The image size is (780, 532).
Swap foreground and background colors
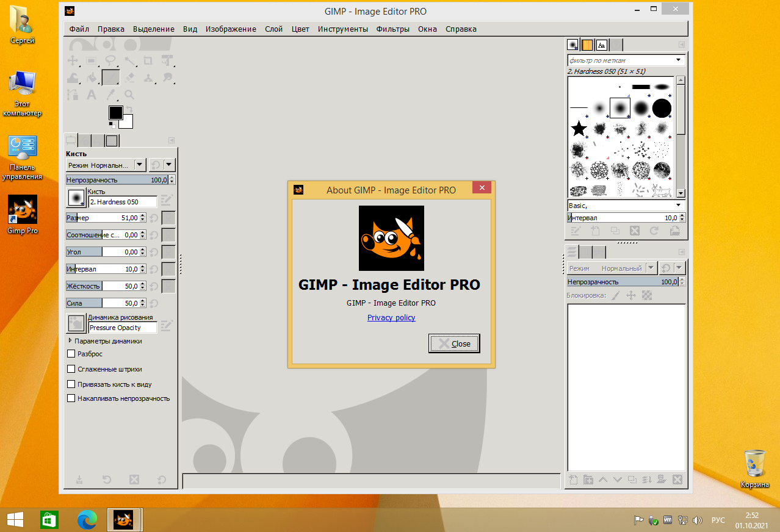pyautogui.click(x=129, y=110)
